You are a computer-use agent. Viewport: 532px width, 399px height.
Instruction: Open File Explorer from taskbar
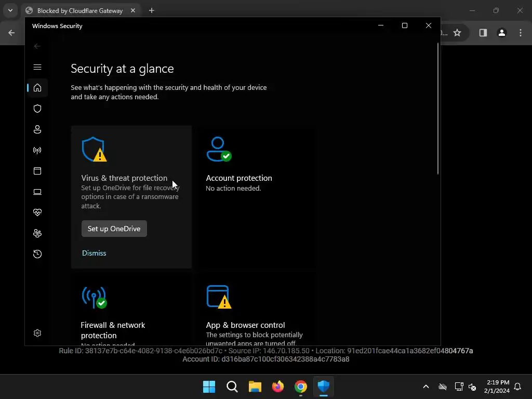pyautogui.click(x=255, y=387)
